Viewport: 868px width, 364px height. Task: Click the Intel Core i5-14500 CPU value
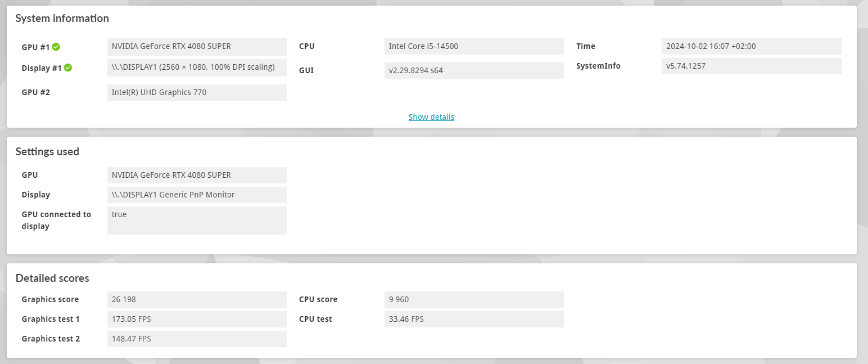coord(473,47)
